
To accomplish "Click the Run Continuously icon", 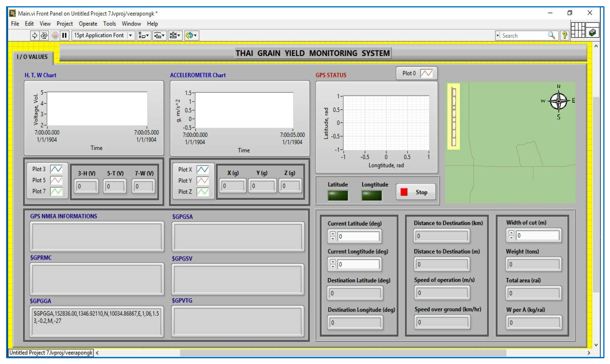I will click(x=44, y=35).
